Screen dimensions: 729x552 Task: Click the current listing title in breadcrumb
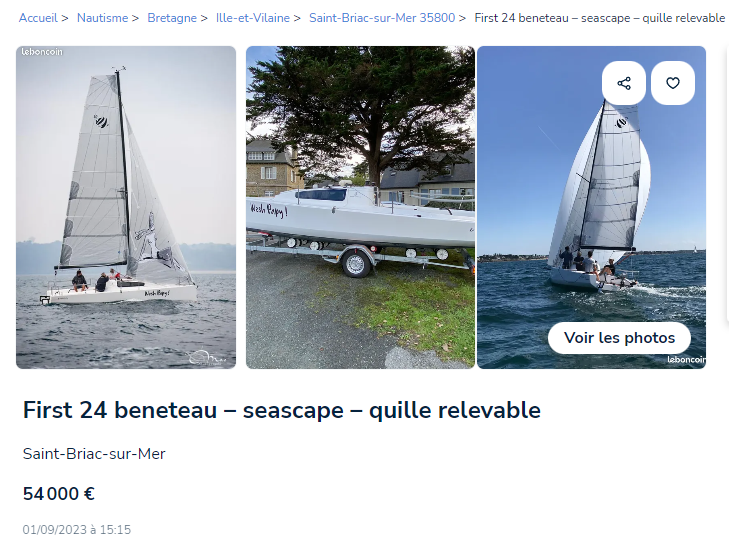pos(599,18)
